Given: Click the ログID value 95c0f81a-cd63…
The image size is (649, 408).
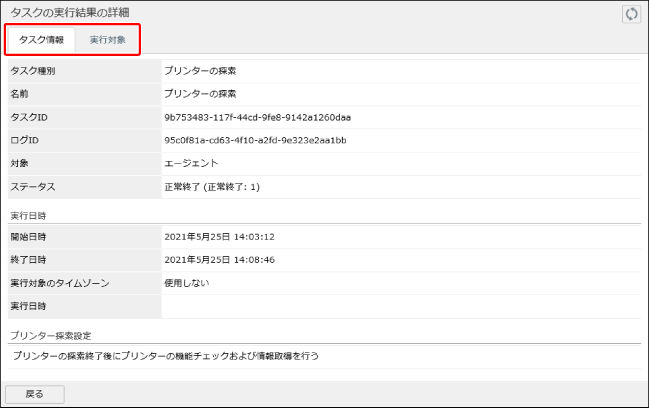Looking at the screenshot, I should [255, 140].
